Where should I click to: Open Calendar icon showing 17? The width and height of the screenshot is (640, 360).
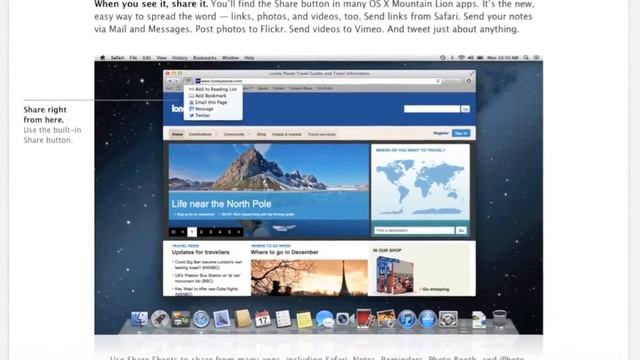tap(262, 319)
